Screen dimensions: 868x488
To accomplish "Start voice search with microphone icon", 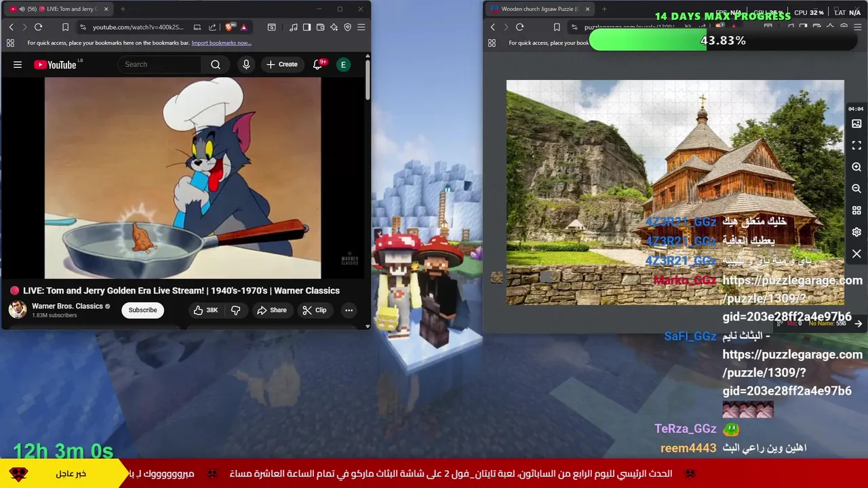I will pos(246,64).
